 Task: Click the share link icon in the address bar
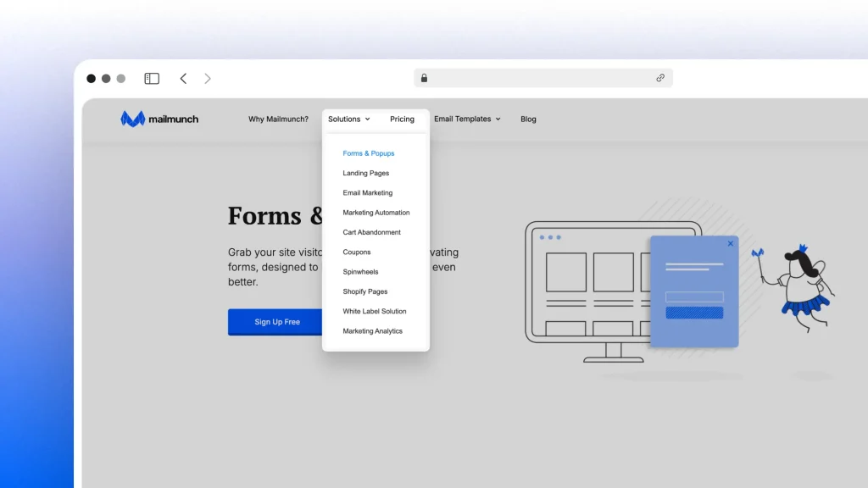[x=660, y=78]
